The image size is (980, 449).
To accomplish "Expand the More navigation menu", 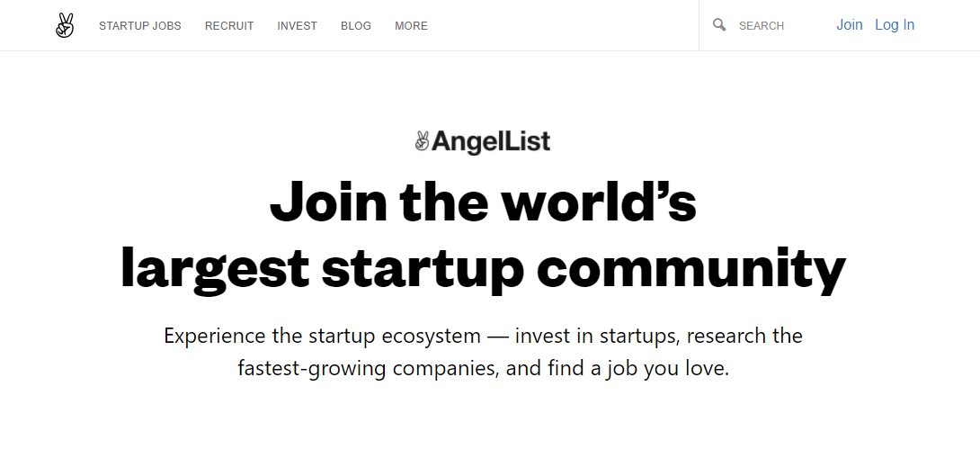I will pos(411,26).
